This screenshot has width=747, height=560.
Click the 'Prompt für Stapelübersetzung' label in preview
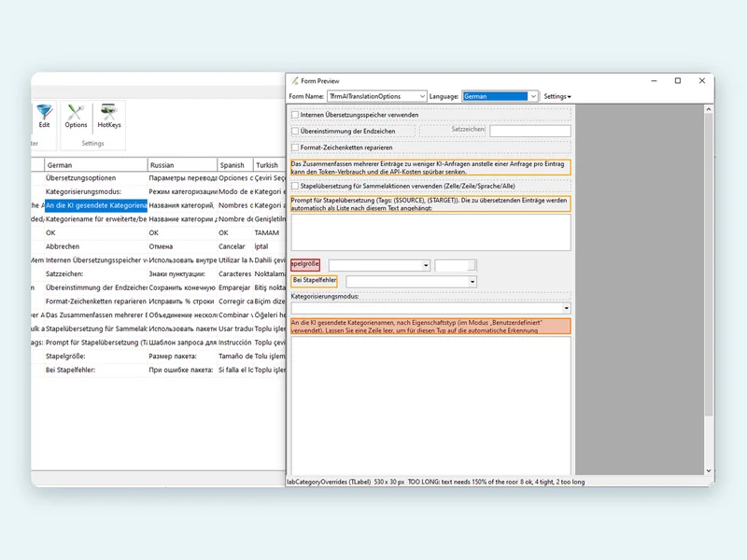[x=430, y=204]
